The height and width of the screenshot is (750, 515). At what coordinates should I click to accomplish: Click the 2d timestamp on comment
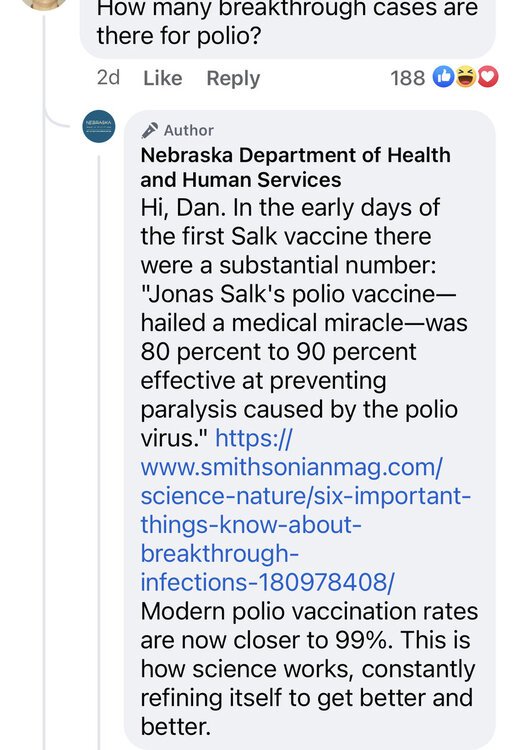pyautogui.click(x=109, y=78)
